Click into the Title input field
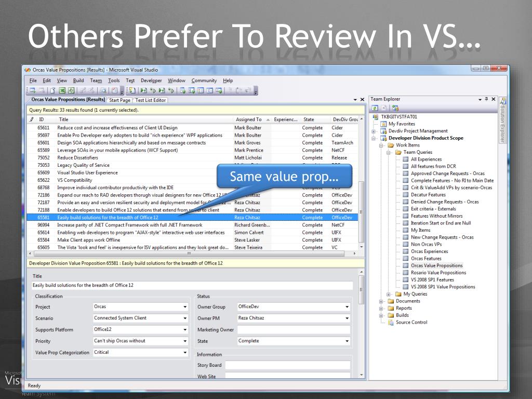Screen dimensions: 532x399 click(192, 285)
